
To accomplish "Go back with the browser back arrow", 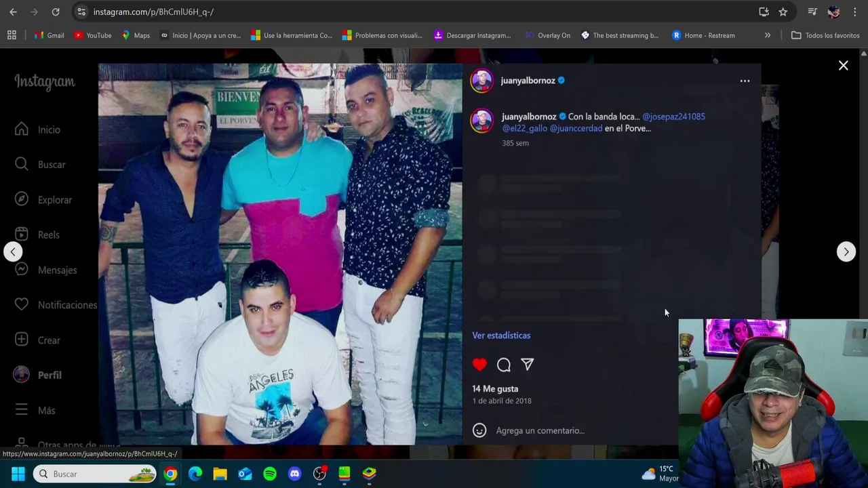I will click(13, 12).
